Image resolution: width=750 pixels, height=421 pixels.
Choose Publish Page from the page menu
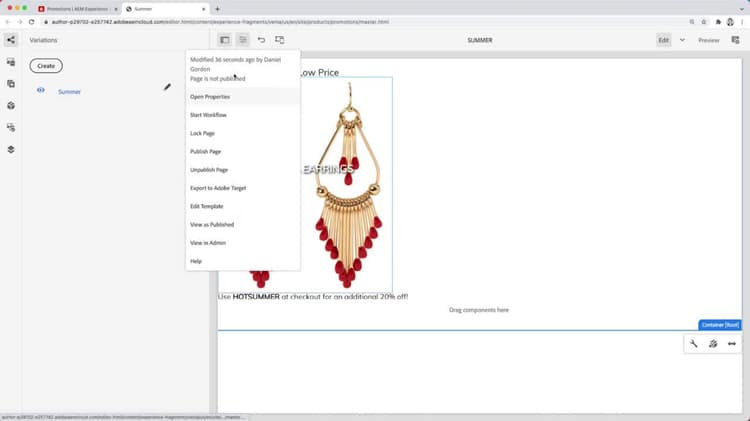tap(243, 152)
